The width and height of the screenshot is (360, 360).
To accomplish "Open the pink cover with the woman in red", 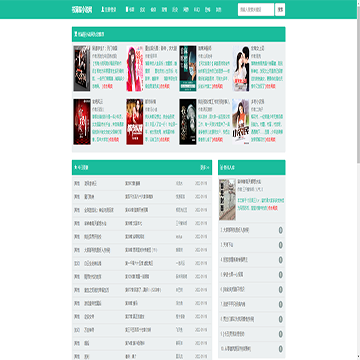I will click(x=135, y=68).
